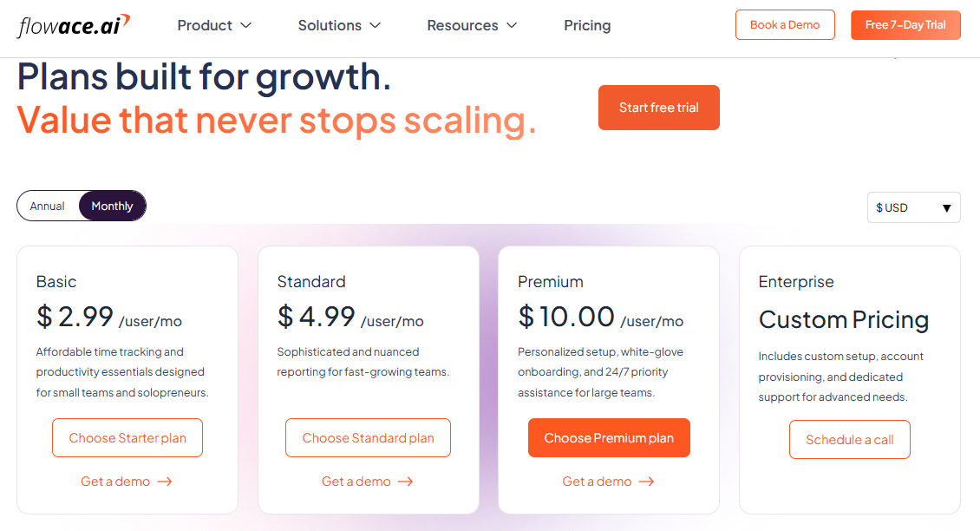980x531 pixels.
Task: Switch billing to Annual
Action: [x=48, y=206]
